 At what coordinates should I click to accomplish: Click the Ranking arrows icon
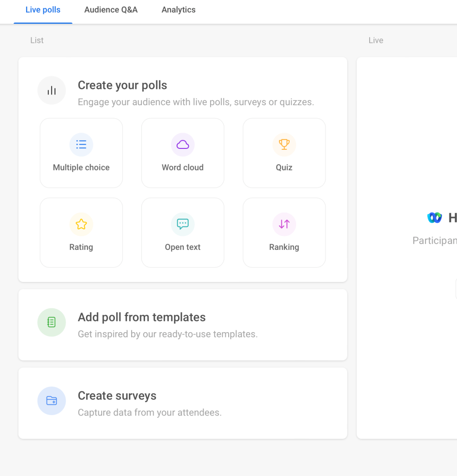click(284, 224)
